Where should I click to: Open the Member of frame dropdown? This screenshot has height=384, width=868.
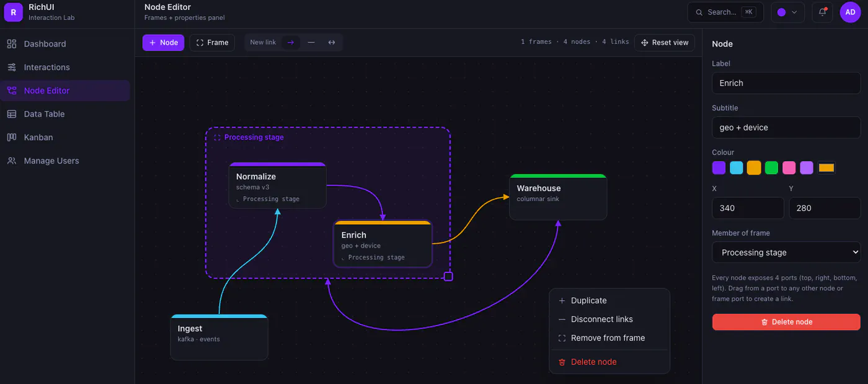point(786,252)
